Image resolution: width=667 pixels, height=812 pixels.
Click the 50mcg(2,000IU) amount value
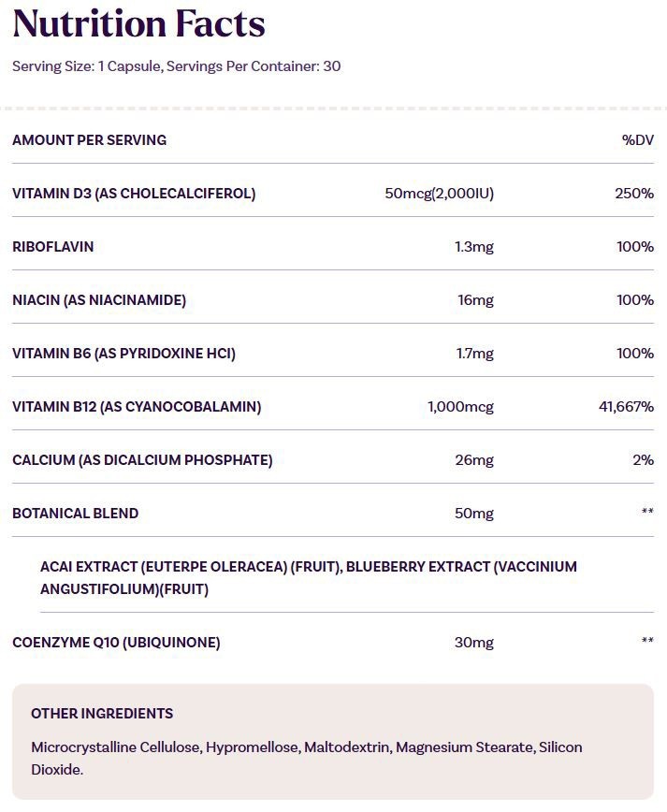coord(439,193)
